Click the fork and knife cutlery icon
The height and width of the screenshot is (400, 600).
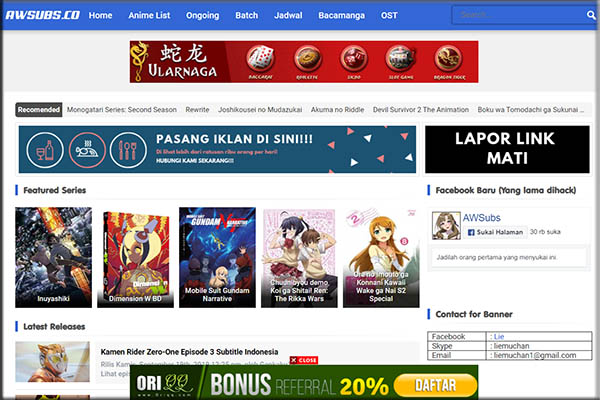[128, 150]
